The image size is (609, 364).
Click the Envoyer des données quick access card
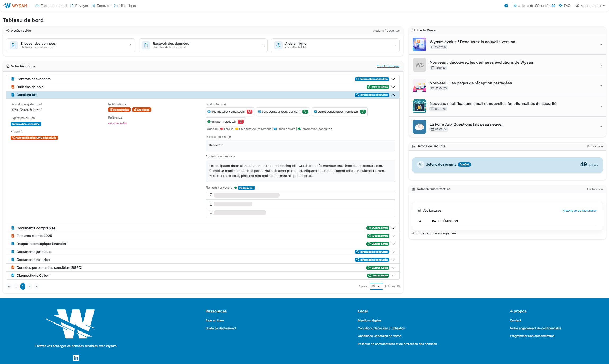70,45
